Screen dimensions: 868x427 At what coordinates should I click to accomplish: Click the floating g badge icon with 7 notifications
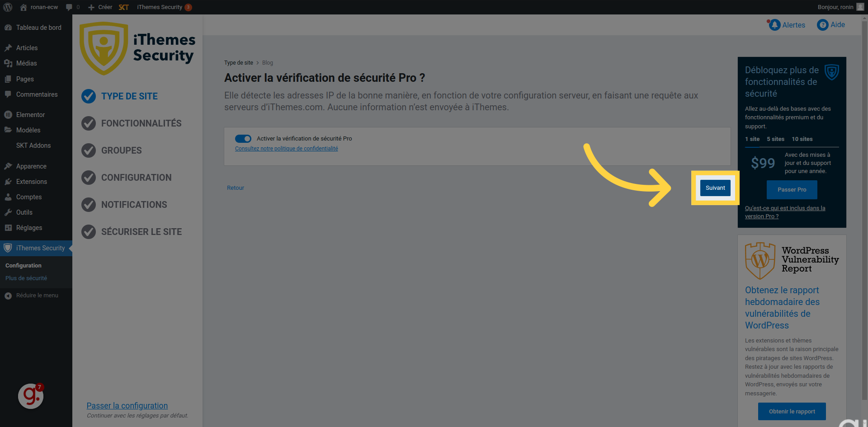coord(31,396)
